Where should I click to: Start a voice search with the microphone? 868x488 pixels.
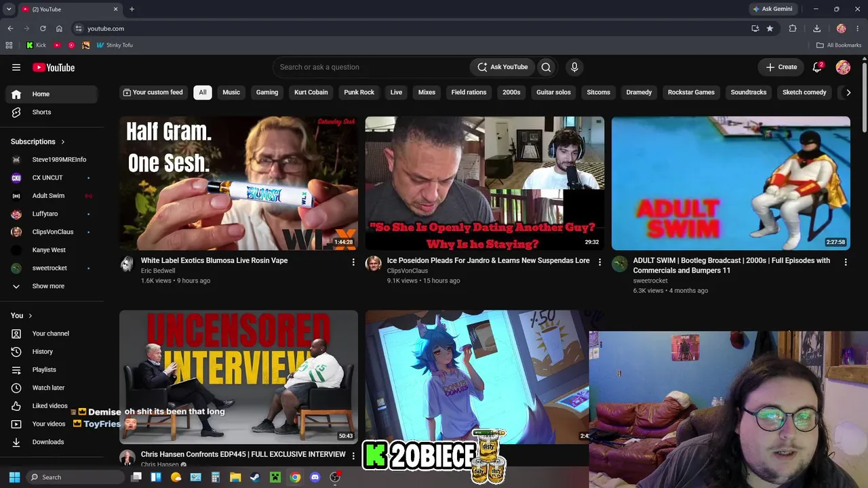point(574,67)
